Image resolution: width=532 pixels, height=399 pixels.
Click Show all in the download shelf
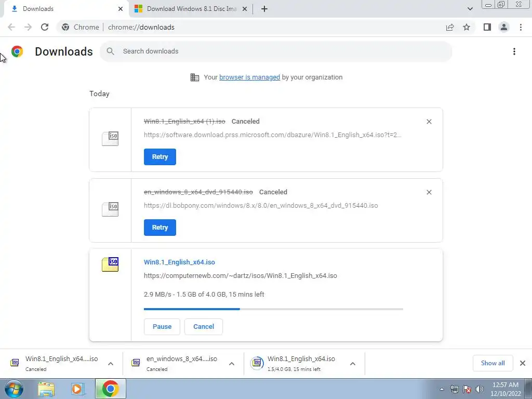(493, 363)
